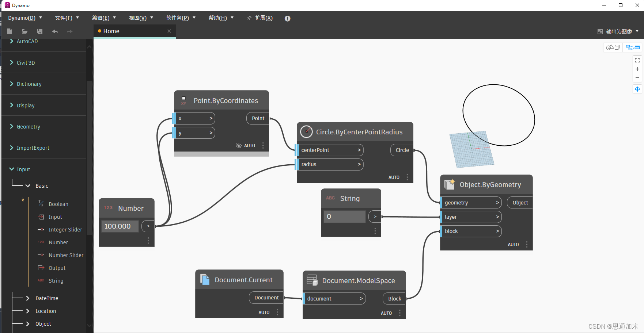Click Document.ModelSpace node icon
The width and height of the screenshot is (644, 333).
pyautogui.click(x=312, y=280)
